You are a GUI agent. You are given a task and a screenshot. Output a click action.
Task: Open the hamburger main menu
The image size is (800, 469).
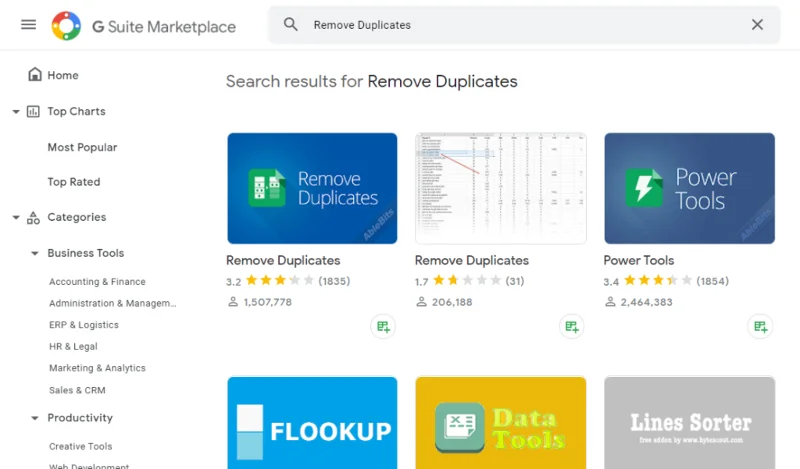coord(29,24)
